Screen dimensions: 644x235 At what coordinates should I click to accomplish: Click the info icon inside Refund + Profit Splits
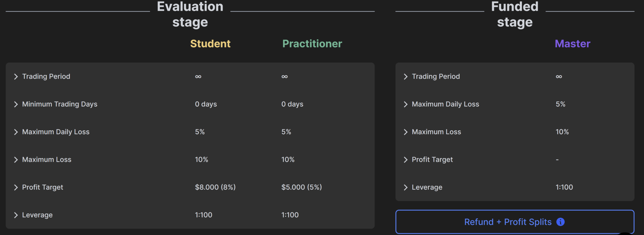coord(560,222)
